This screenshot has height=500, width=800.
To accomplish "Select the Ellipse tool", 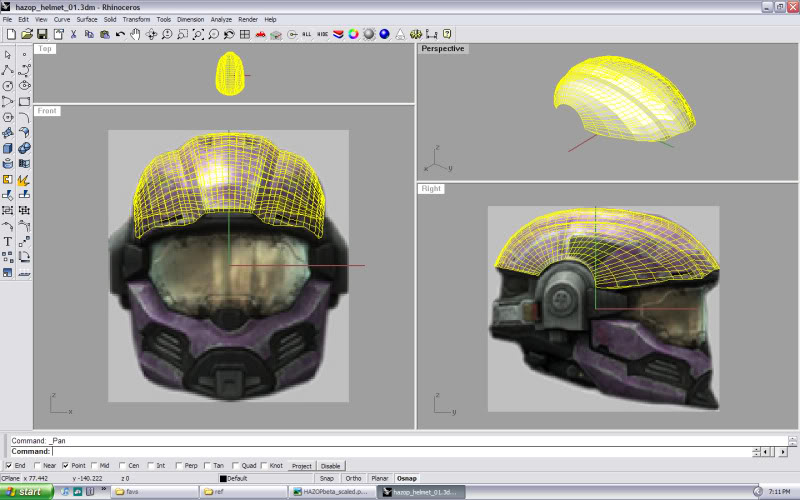I will coord(24,86).
